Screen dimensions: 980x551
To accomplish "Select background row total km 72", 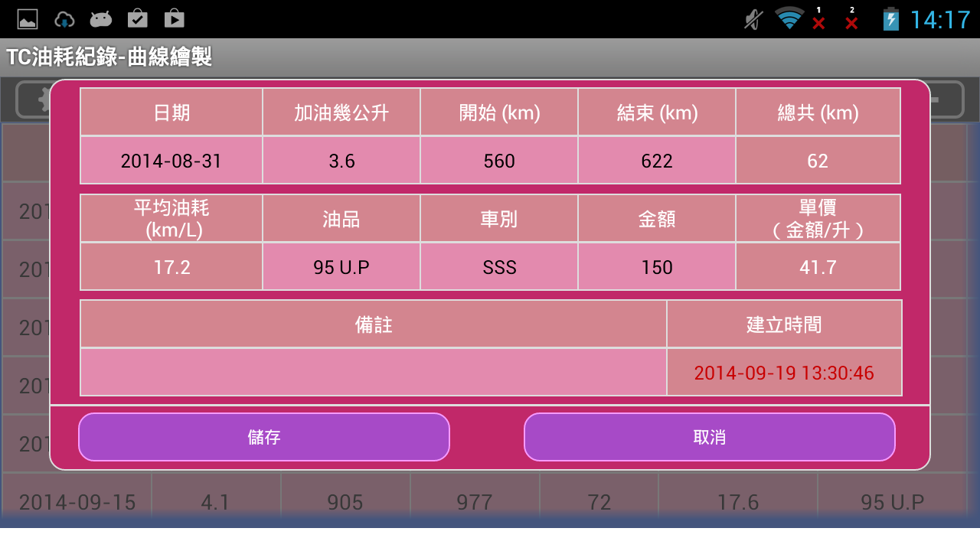I will (x=599, y=502).
